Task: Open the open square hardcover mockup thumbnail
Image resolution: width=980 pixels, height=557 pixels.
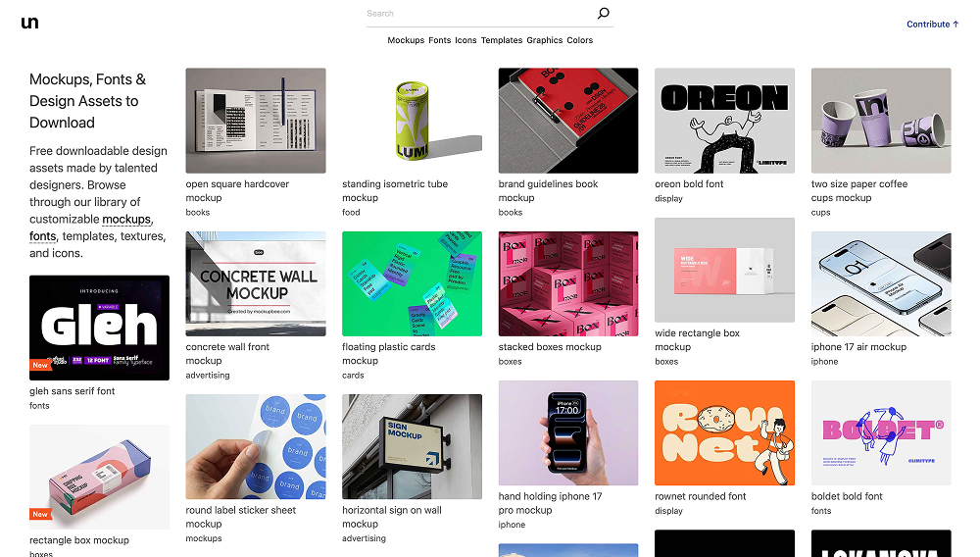Action: [x=256, y=121]
